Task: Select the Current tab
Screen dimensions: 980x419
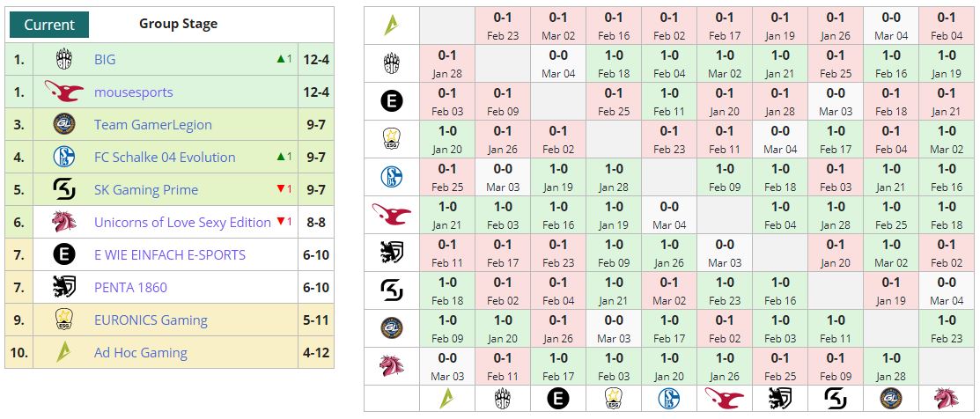Action: 49,25
